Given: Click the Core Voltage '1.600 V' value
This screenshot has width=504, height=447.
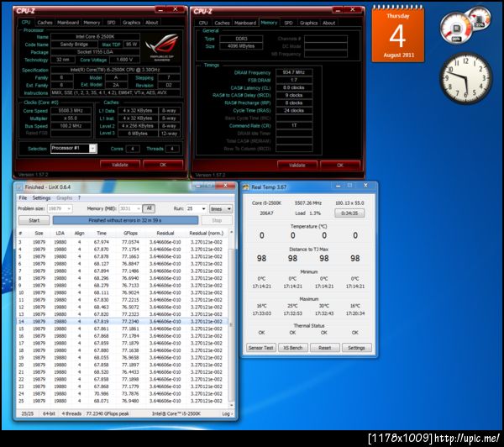Looking at the screenshot, I should coord(124,60).
